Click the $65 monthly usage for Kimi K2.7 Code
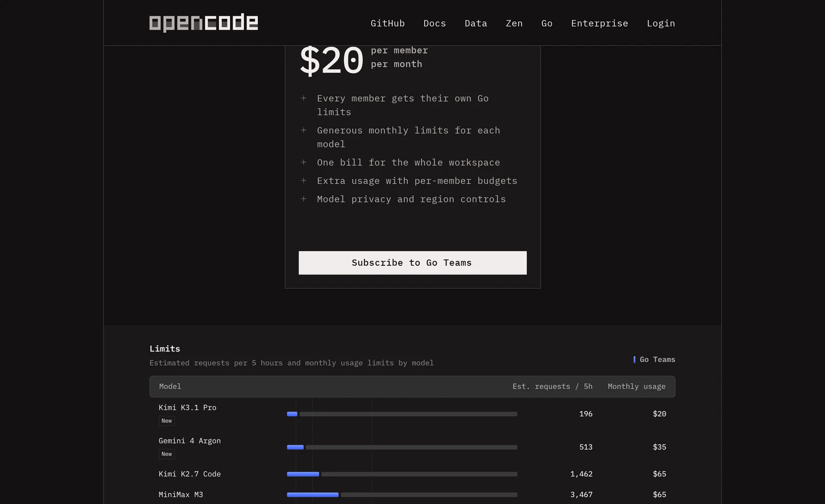This screenshot has width=825, height=504. pyautogui.click(x=659, y=474)
